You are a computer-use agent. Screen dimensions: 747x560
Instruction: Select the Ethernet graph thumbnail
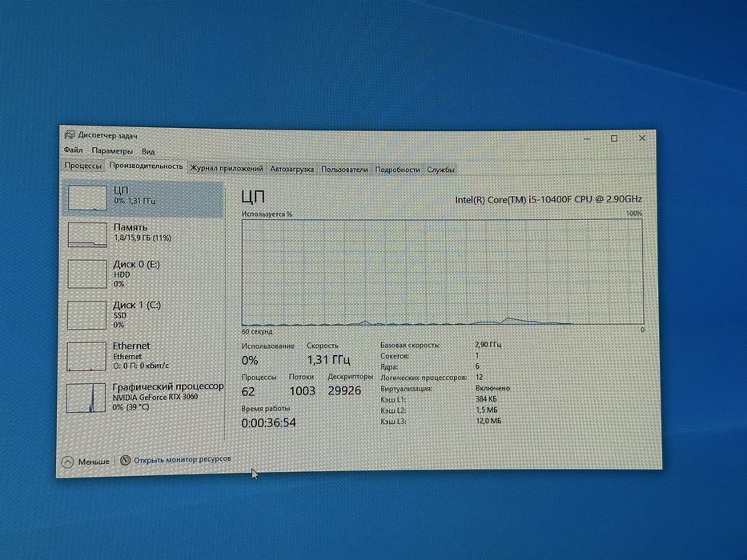click(x=86, y=356)
